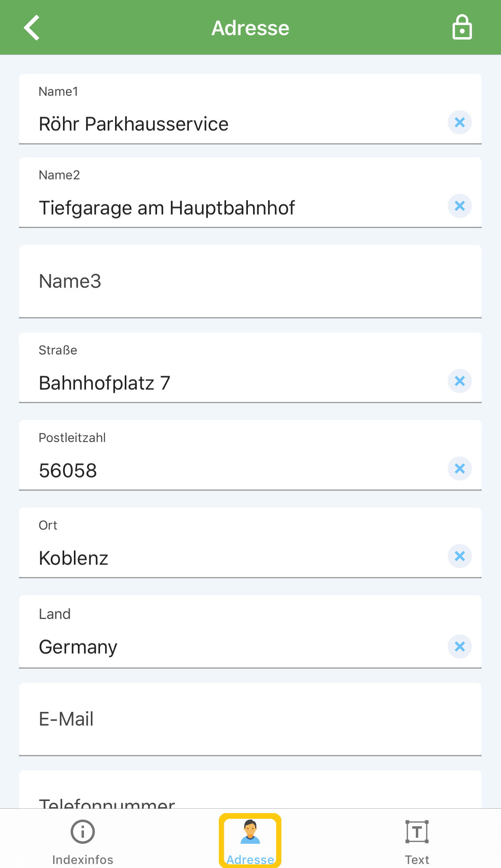Edit the Germany country text
The image size is (501, 868).
click(78, 647)
